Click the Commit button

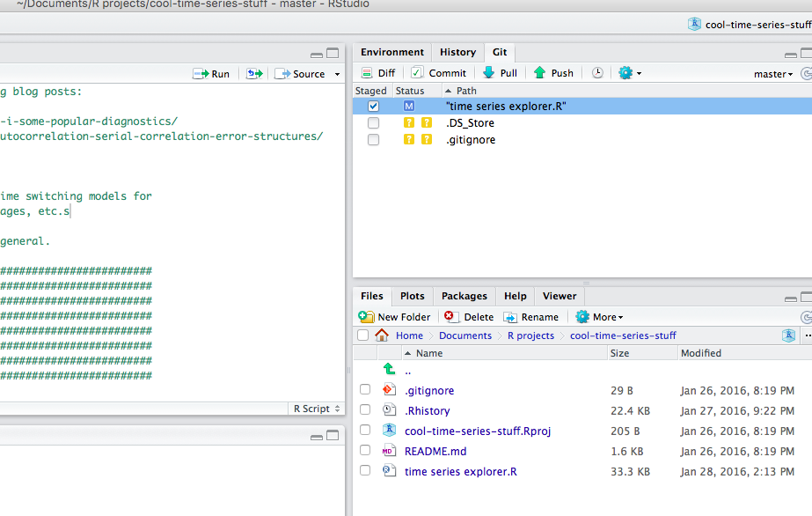point(439,73)
